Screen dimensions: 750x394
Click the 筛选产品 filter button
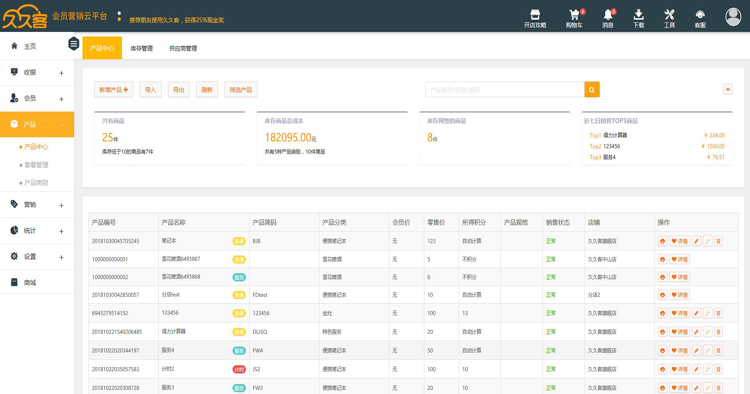241,89
